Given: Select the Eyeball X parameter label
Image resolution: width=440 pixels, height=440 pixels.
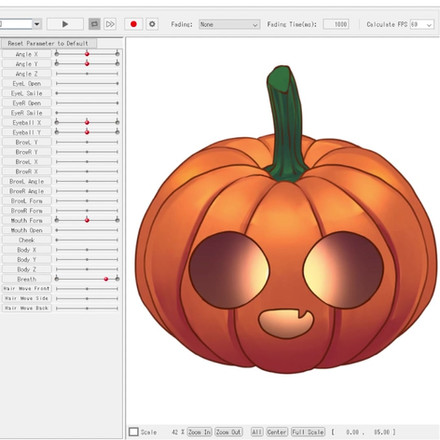Looking at the screenshot, I should click(27, 122).
